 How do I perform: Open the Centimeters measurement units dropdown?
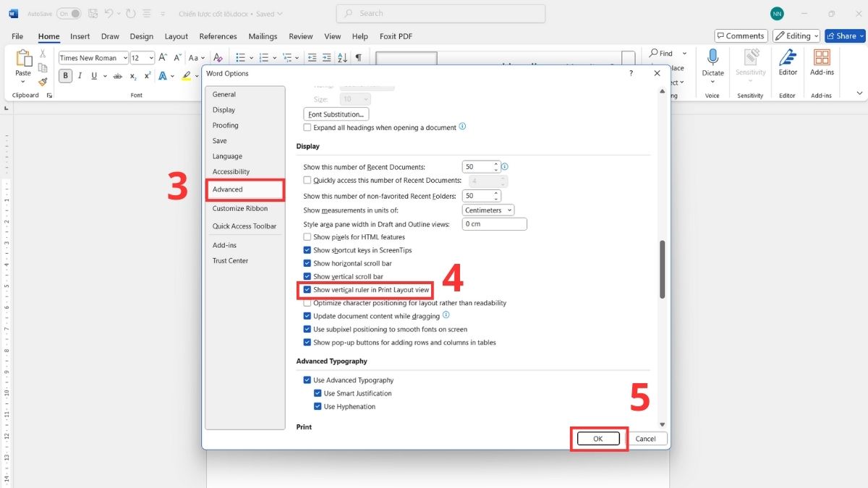point(488,210)
